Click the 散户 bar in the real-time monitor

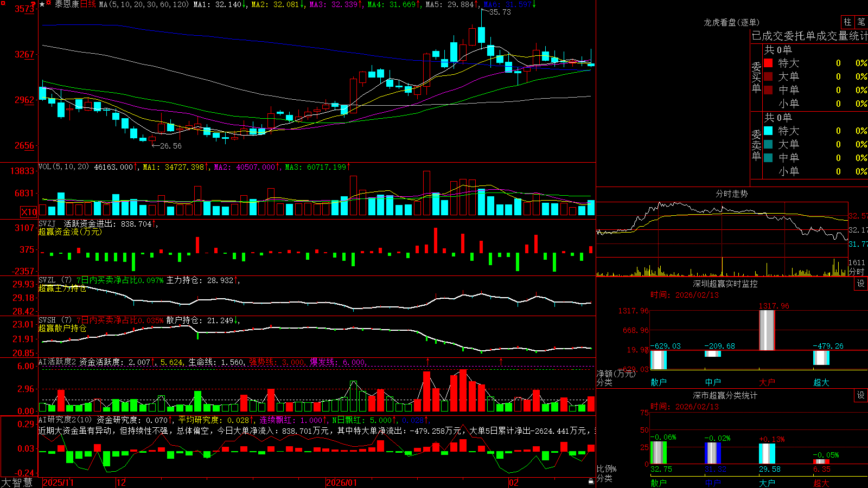[x=659, y=360]
